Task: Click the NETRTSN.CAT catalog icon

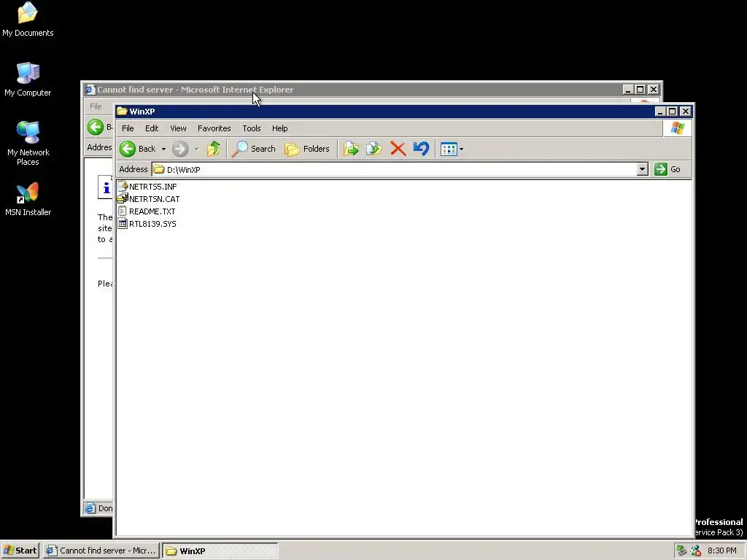Action: [x=123, y=198]
